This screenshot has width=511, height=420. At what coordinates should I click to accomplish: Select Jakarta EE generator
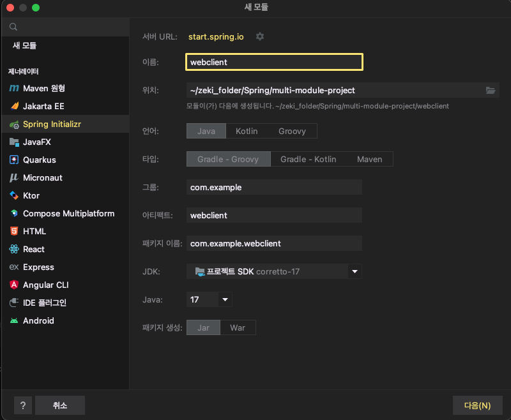coord(65,106)
